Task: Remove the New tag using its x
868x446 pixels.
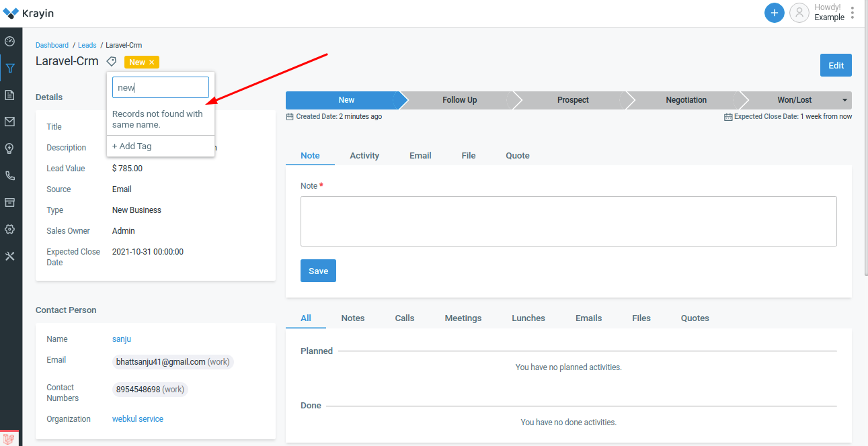Action: tap(153, 62)
